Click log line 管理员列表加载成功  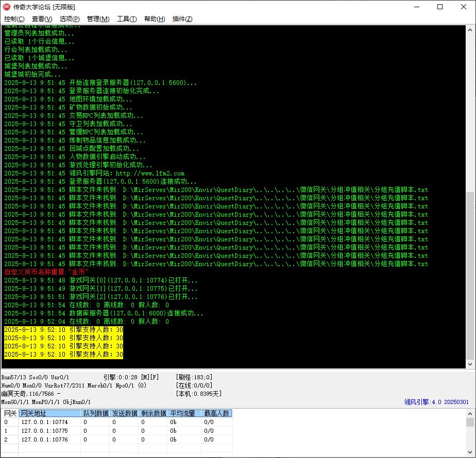pyautogui.click(x=39, y=33)
